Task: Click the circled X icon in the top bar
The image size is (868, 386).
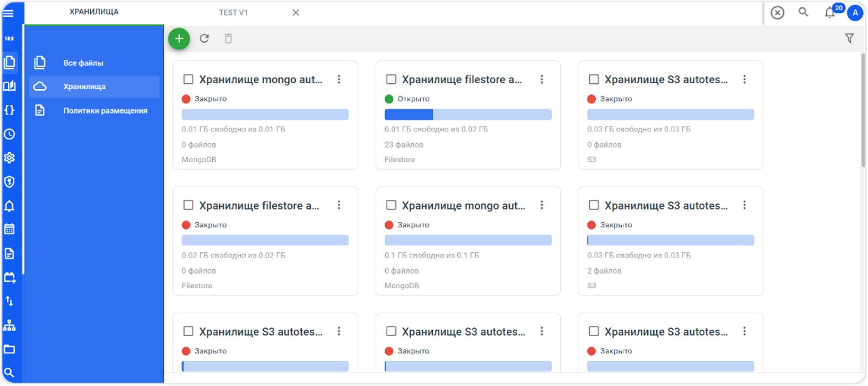Action: click(777, 12)
